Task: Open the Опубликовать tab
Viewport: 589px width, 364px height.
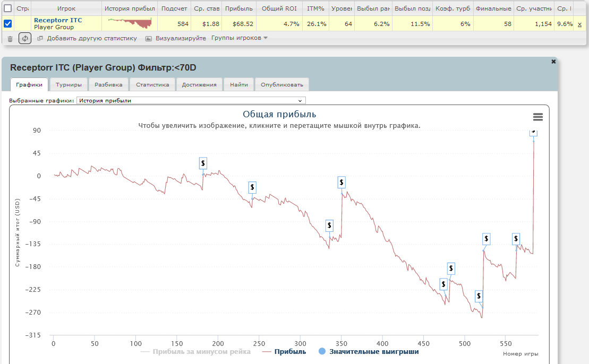Action: pos(282,84)
